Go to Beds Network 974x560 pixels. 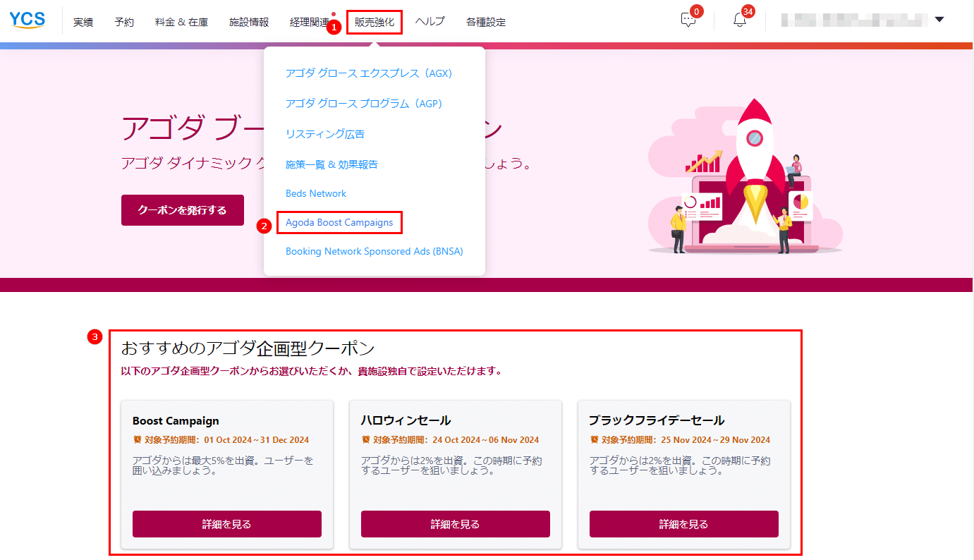tap(316, 193)
